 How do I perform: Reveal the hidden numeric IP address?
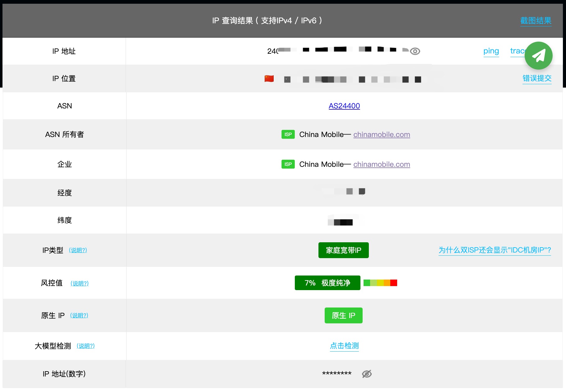[x=367, y=374]
